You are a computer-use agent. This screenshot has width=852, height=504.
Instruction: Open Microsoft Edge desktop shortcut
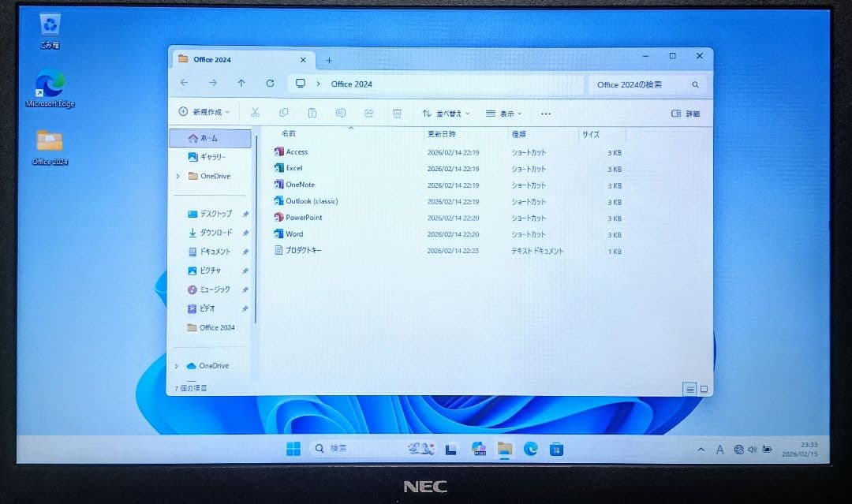point(50,88)
